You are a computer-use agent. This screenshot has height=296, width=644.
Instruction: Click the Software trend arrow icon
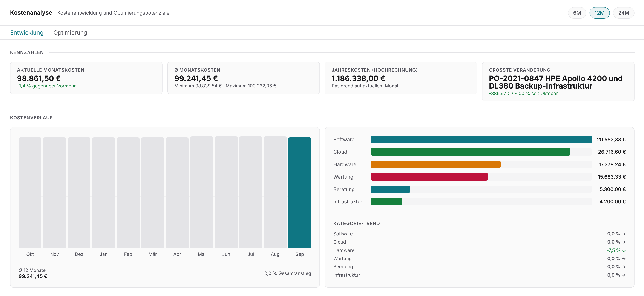tap(624, 234)
